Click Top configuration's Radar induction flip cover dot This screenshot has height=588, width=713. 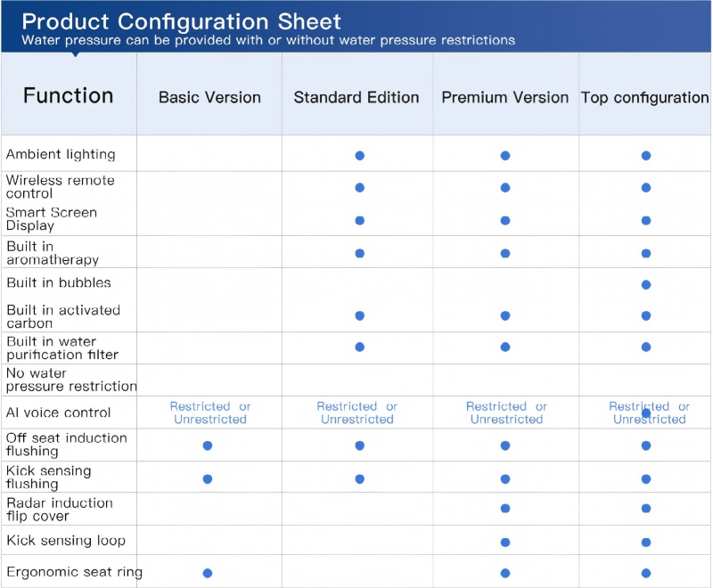(x=646, y=509)
